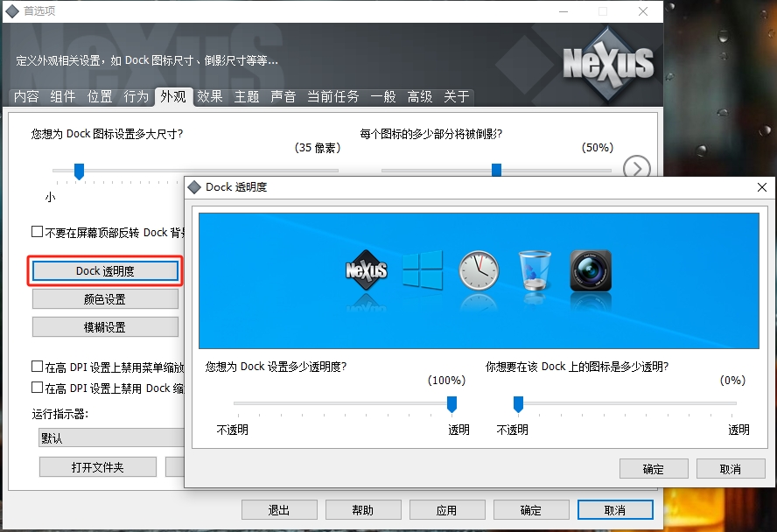The width and height of the screenshot is (777, 532).
Task: Click the Windows logo icon in preview
Action: click(x=423, y=270)
